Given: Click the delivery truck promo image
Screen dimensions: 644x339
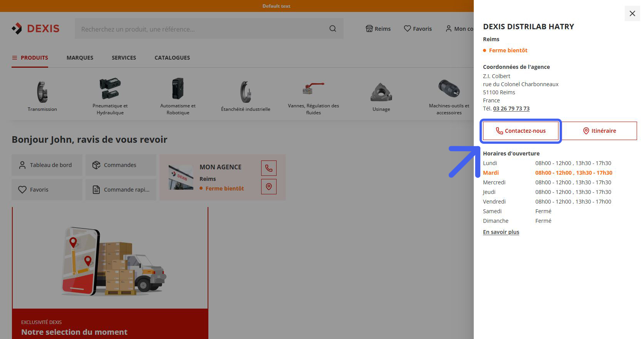Looking at the screenshot, I should tap(114, 262).
